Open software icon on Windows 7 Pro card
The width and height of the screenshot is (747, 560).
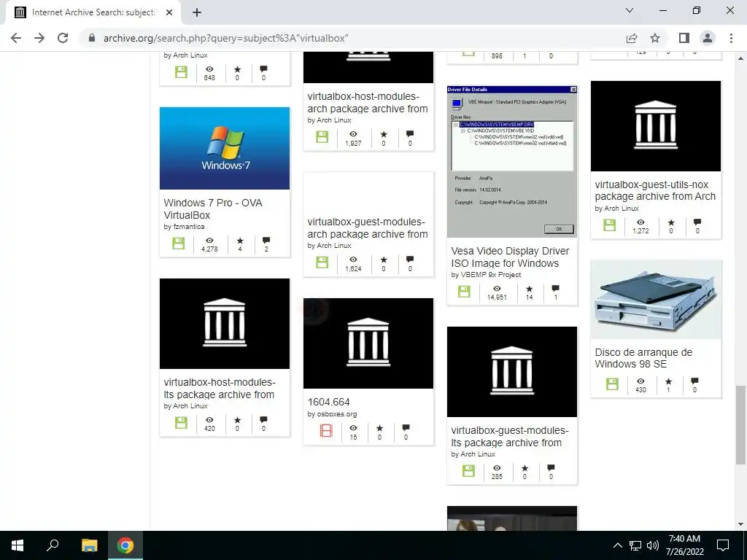click(179, 244)
